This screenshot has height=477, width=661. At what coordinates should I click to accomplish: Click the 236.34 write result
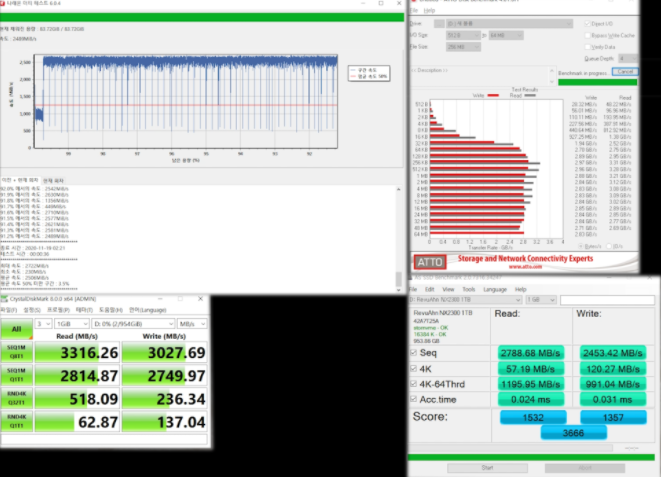click(164, 399)
